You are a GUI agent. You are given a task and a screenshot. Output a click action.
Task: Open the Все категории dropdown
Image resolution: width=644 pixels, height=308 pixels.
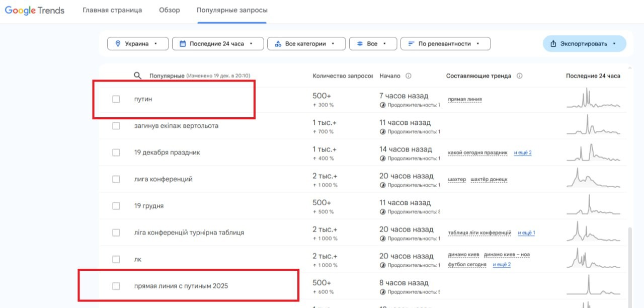click(306, 44)
